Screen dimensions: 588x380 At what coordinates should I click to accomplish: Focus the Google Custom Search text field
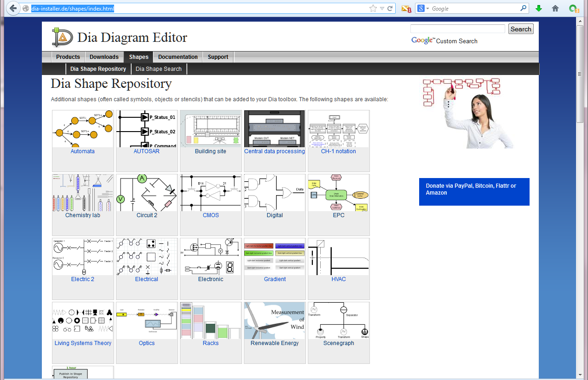click(x=458, y=29)
